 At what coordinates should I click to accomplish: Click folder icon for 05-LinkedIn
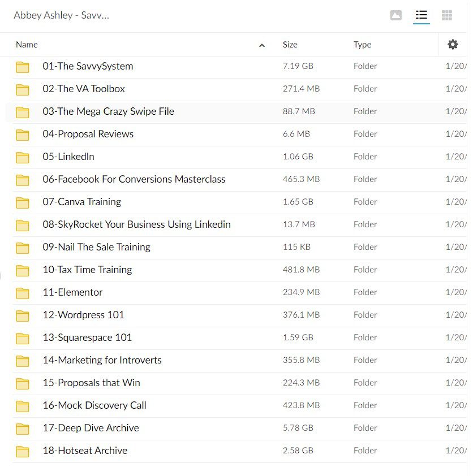click(x=23, y=157)
